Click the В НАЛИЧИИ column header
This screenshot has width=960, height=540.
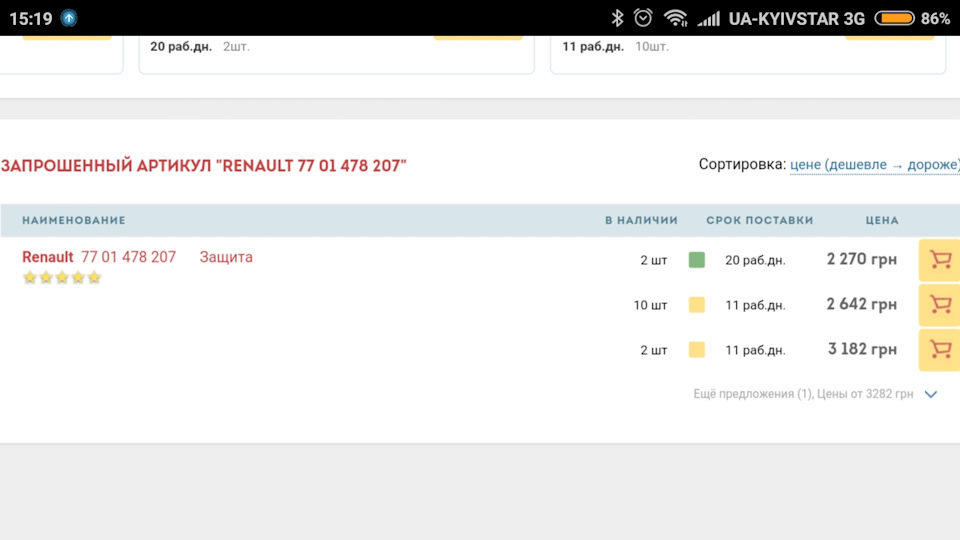pos(641,220)
